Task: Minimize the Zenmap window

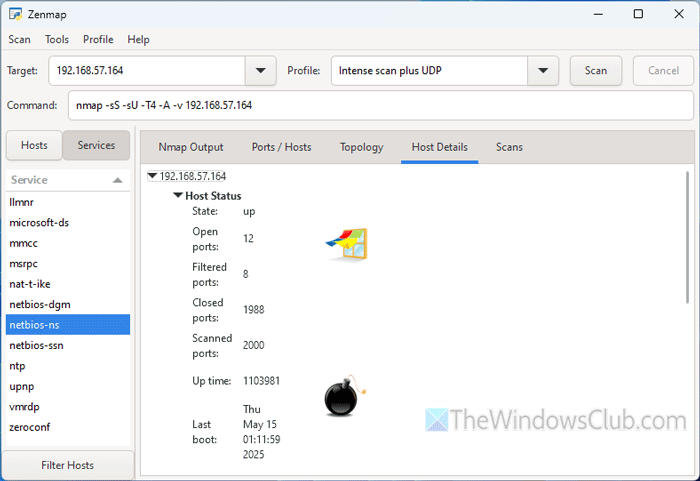Action: click(598, 14)
